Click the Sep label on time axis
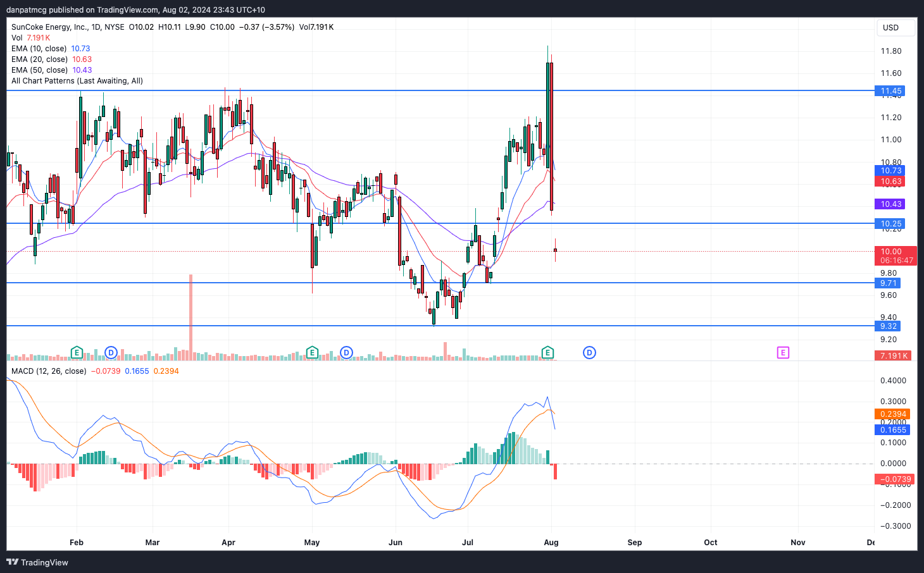This screenshot has width=924, height=573. [635, 543]
